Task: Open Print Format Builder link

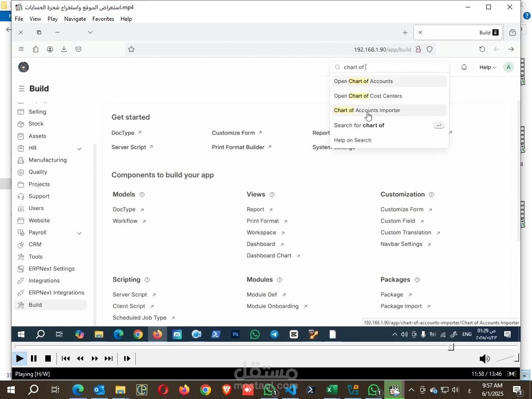Action: tap(242, 147)
